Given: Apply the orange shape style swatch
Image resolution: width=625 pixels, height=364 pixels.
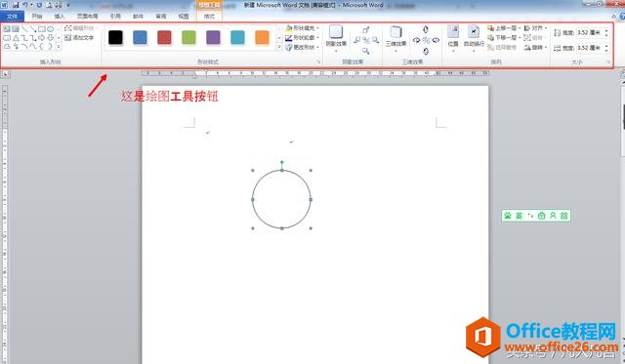Looking at the screenshot, I should pyautogui.click(x=262, y=38).
